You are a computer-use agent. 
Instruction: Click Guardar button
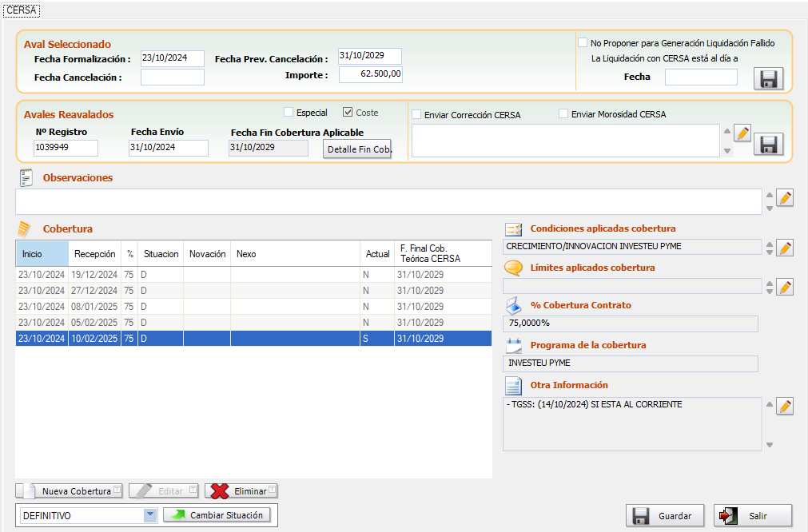pos(665,515)
